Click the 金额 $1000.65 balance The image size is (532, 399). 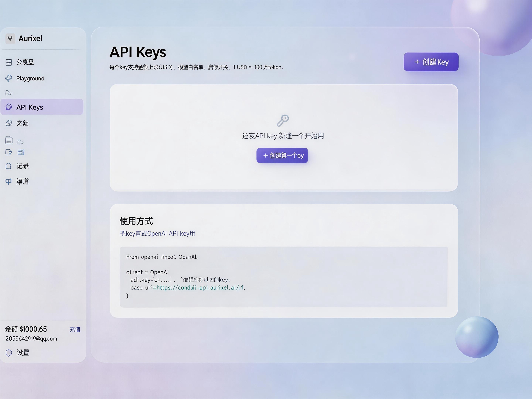26,329
